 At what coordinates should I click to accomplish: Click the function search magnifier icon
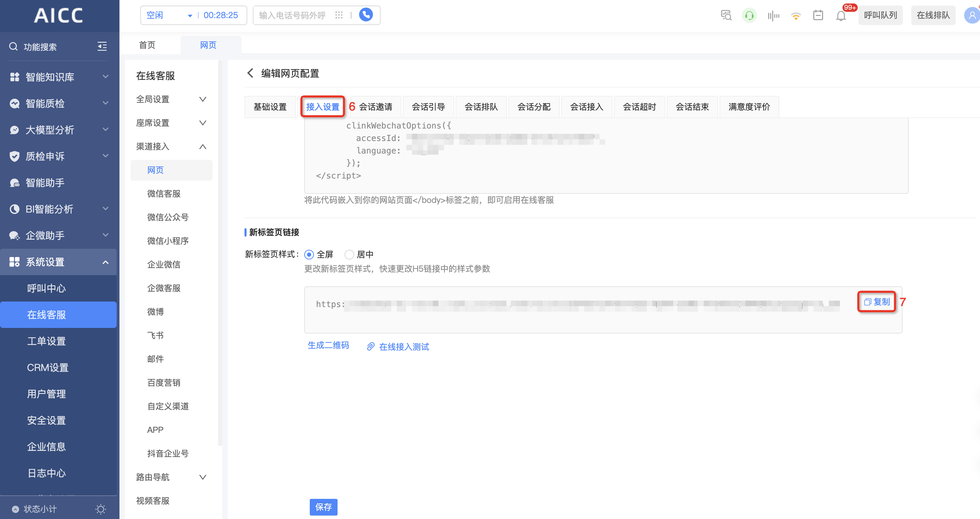click(13, 47)
